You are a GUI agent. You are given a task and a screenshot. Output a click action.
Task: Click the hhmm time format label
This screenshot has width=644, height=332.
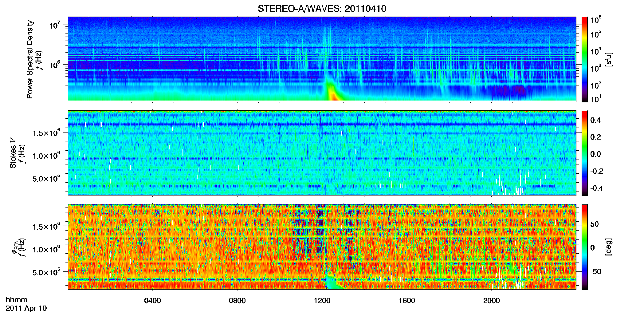click(17, 300)
